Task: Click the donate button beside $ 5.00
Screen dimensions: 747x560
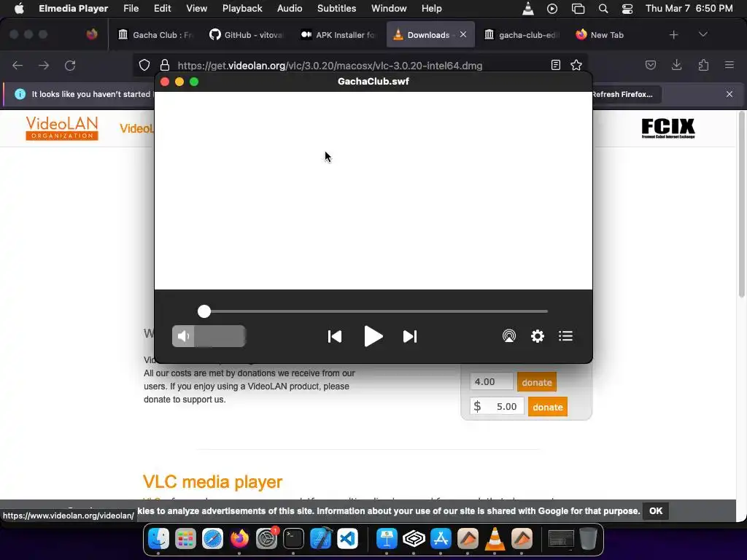Action: 547,407
